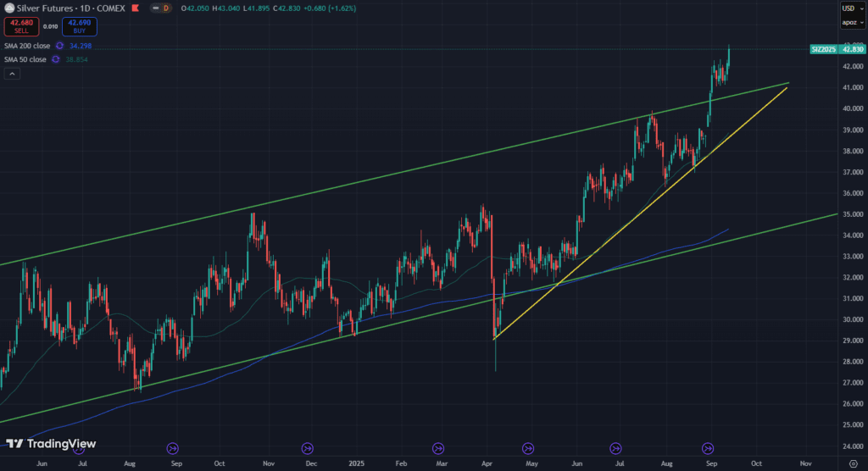Click the silver symbol logo icon
This screenshot has width=868, height=471.
pyautogui.click(x=9, y=8)
